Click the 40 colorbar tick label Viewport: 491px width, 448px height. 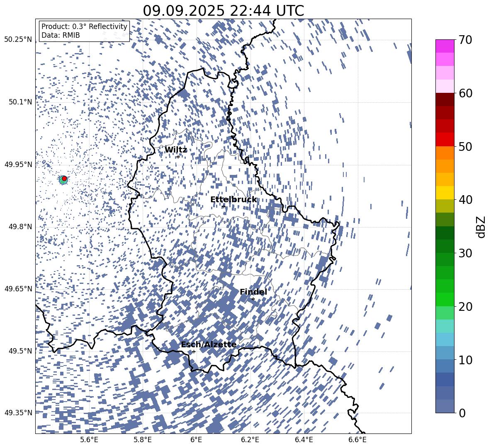pyautogui.click(x=466, y=200)
